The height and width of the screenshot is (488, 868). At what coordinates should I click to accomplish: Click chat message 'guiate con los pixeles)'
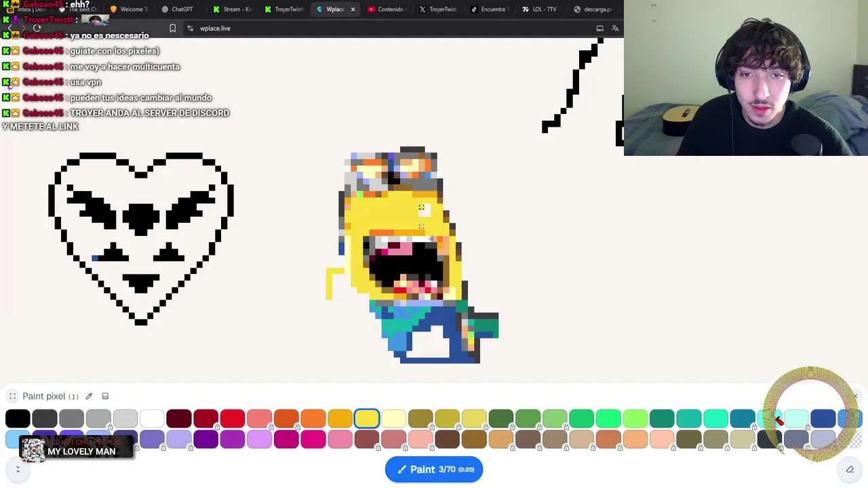click(115, 51)
